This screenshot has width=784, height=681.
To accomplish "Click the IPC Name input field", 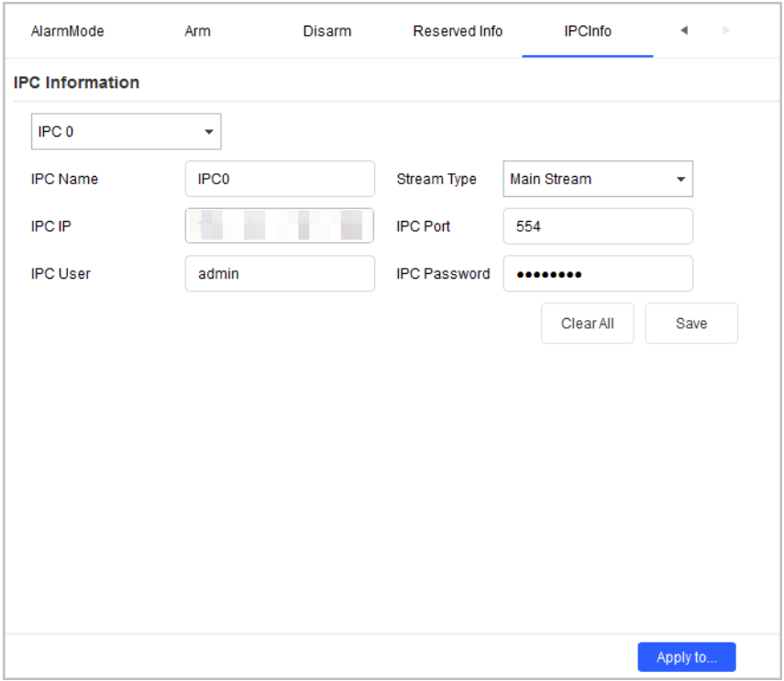I will tap(280, 179).
